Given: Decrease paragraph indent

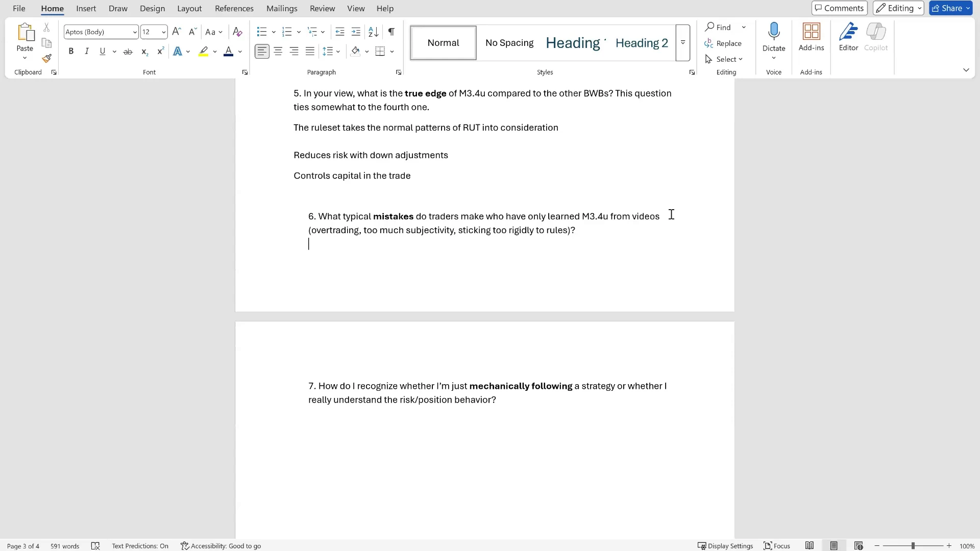Looking at the screenshot, I should pyautogui.click(x=340, y=32).
